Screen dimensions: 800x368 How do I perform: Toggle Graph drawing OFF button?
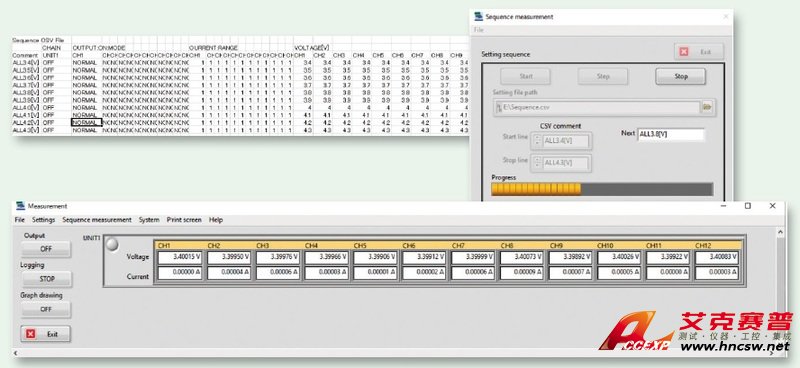click(46, 309)
